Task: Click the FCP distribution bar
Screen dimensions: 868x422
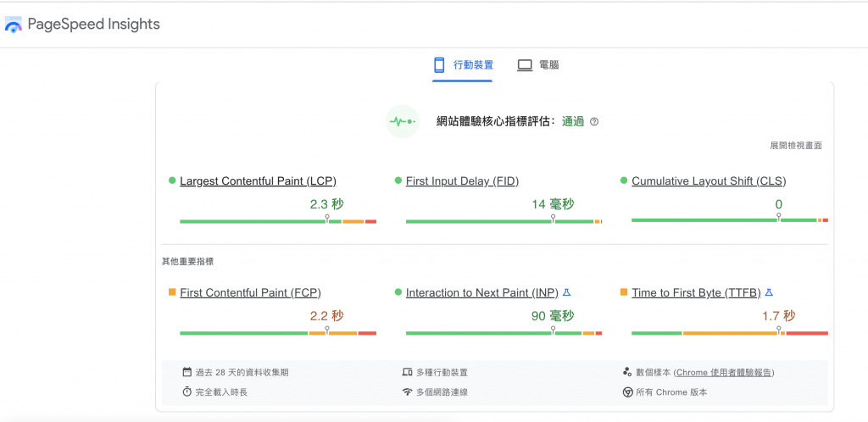Action: (x=278, y=333)
